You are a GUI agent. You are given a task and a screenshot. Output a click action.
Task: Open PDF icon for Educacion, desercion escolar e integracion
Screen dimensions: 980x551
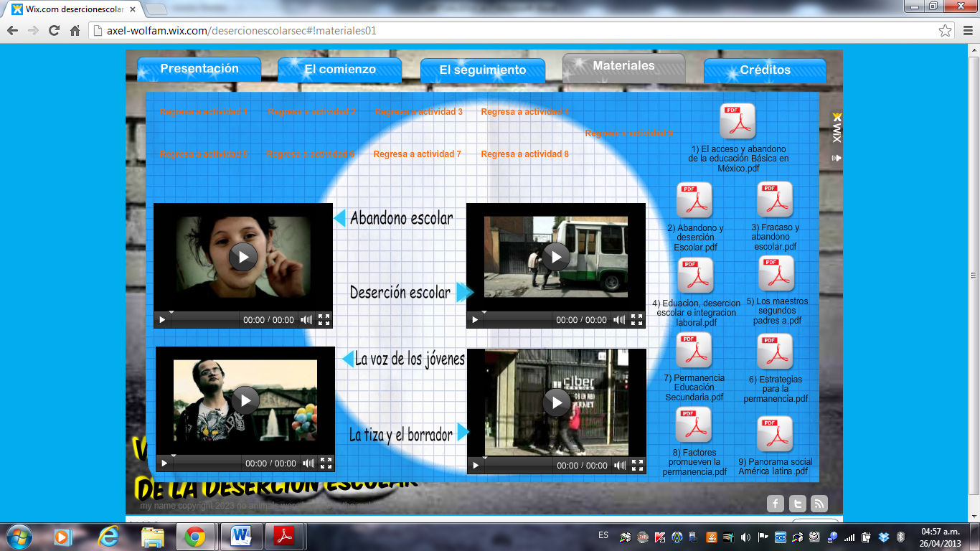(695, 275)
